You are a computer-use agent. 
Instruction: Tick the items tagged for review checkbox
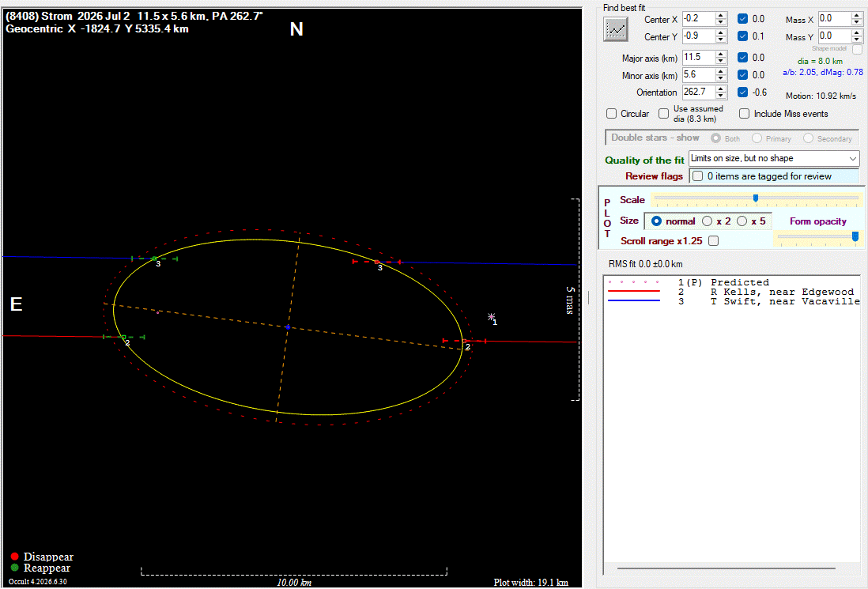[697, 176]
